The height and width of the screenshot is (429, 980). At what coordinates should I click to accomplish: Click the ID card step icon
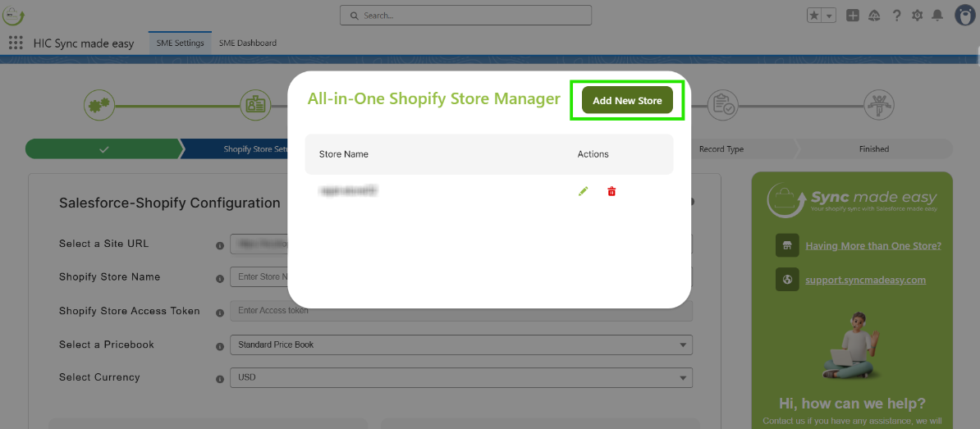[255, 106]
